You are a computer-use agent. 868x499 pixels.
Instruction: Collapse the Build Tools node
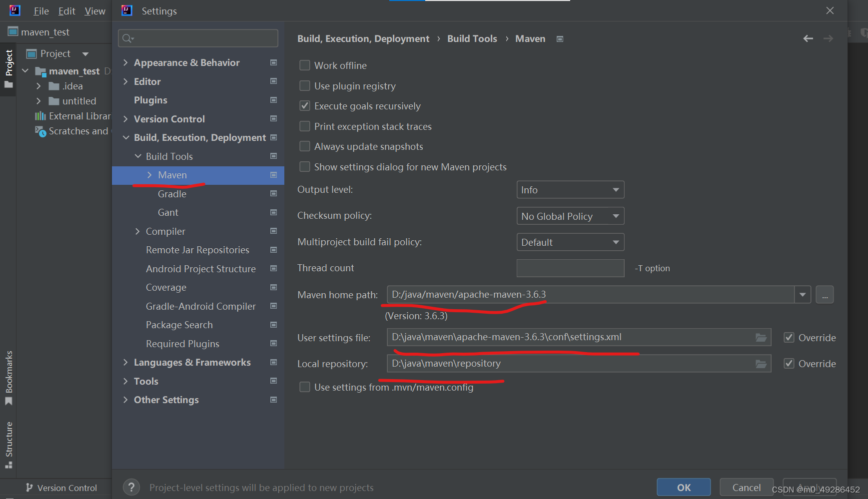138,156
